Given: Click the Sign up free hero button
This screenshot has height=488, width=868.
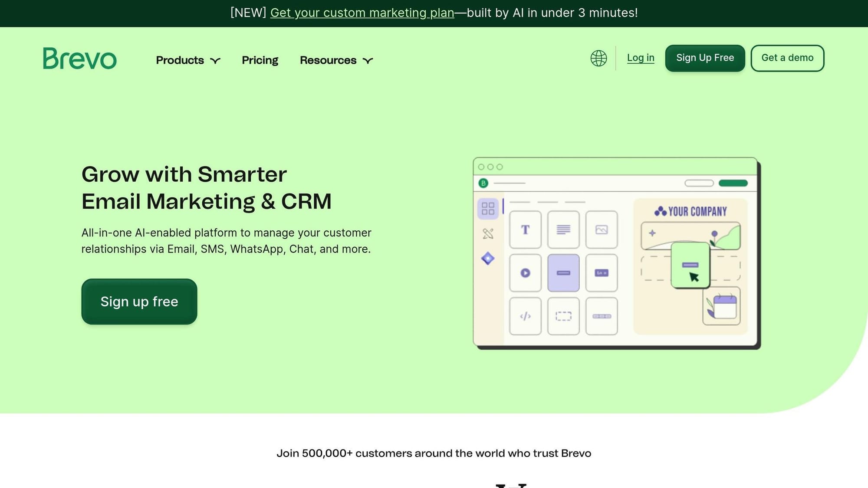Looking at the screenshot, I should [x=139, y=301].
